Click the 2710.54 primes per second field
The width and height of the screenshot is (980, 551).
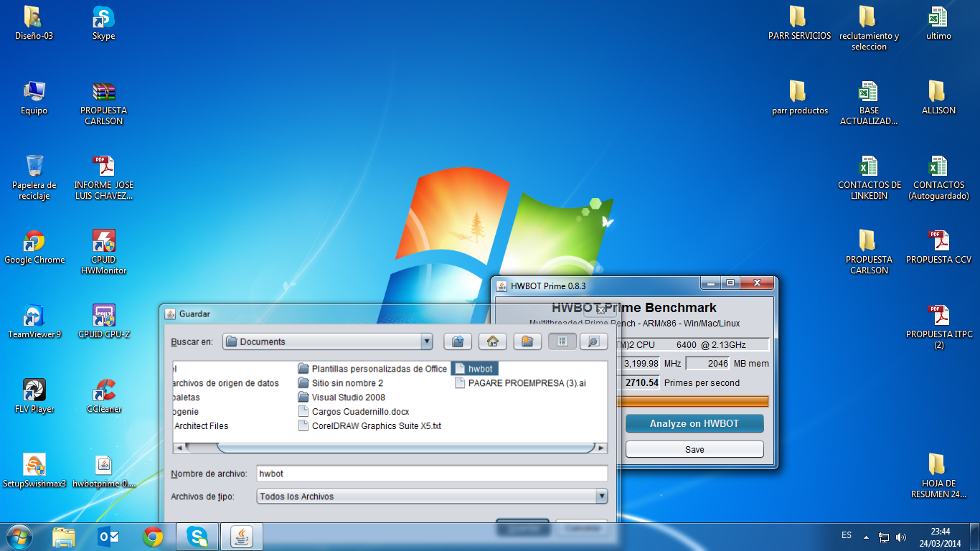(x=641, y=382)
